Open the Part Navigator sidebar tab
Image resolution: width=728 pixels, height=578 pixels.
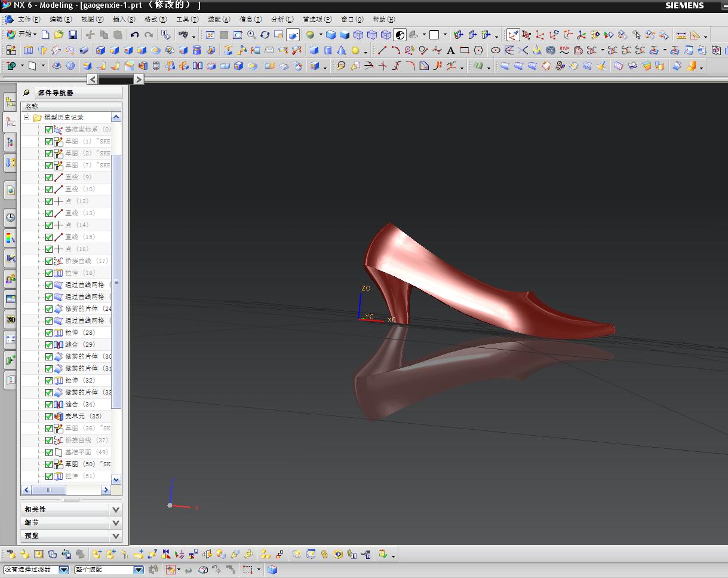10,123
